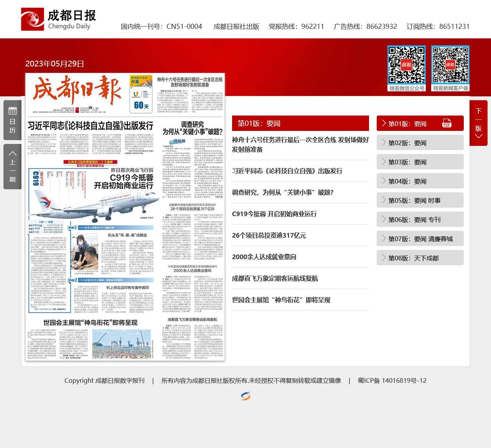Click 广告热线: 86623932 text
491x448 pixels.
[x=365, y=26]
